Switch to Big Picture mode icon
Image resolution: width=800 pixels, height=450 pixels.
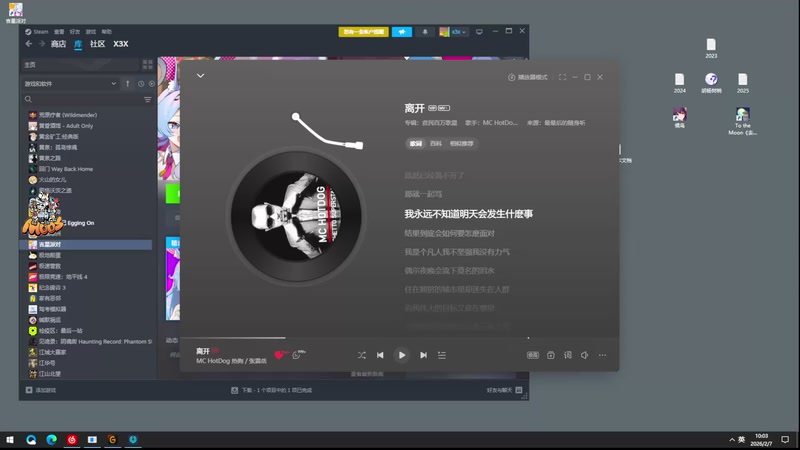pos(479,32)
